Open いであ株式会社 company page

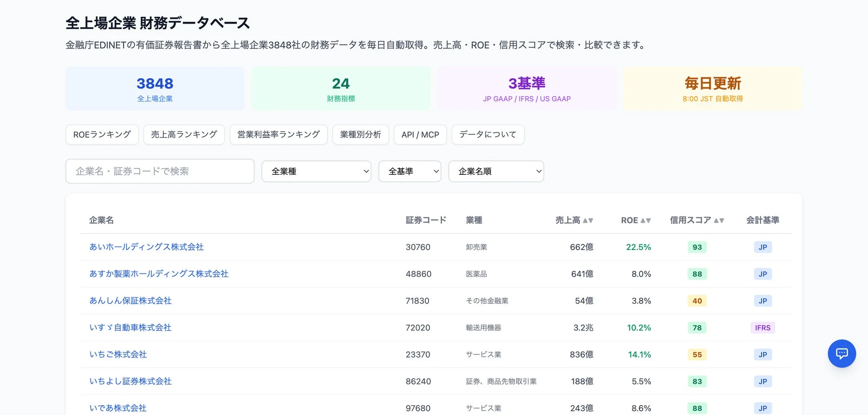[x=118, y=407]
